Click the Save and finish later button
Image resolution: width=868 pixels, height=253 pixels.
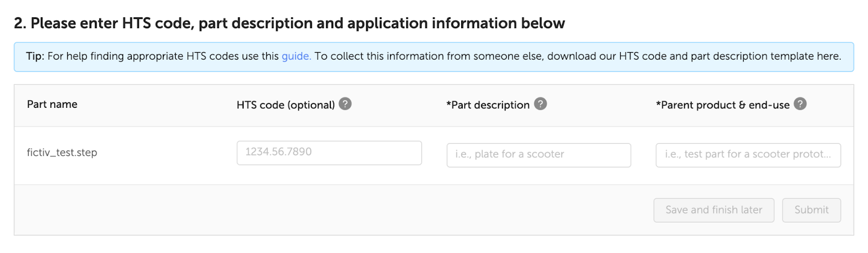click(714, 210)
